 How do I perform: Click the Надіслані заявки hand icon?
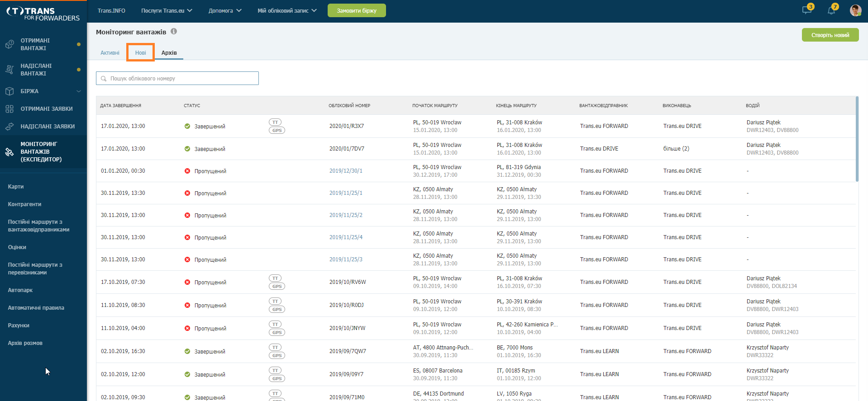(x=10, y=127)
